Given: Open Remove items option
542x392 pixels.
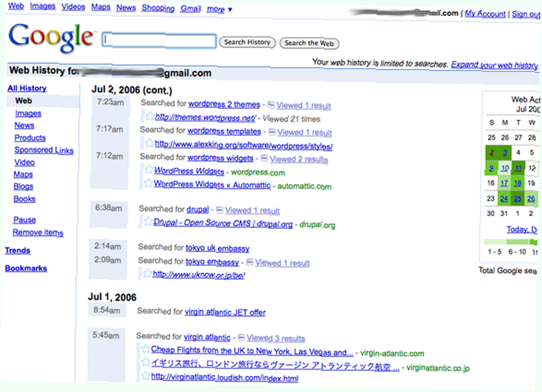Looking at the screenshot, I should [38, 232].
